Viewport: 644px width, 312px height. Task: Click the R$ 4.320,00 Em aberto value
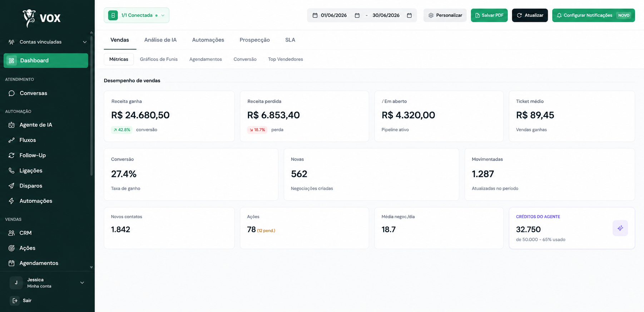[x=408, y=115]
